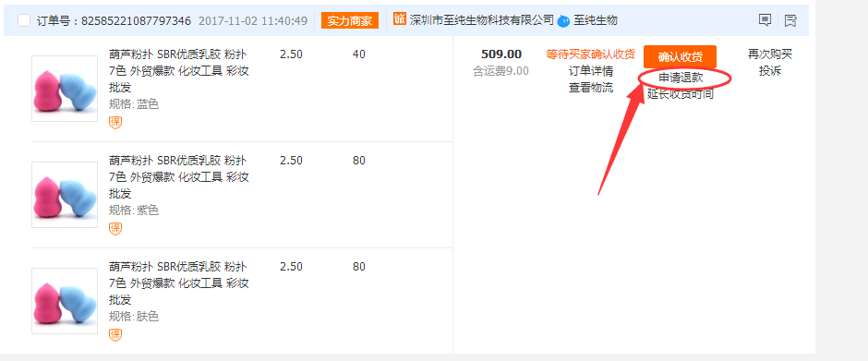
Task: Open the product thumbnail for the 蓝色 item
Action: point(65,89)
